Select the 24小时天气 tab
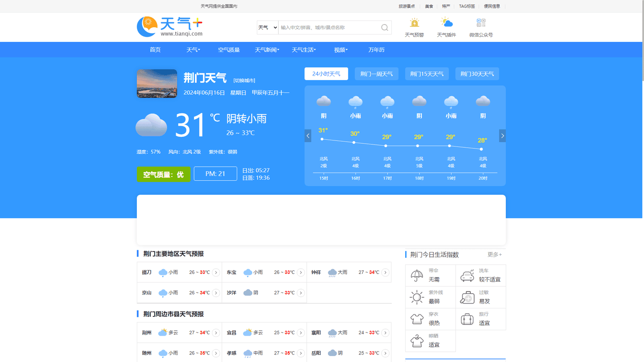Viewport: 644px width, 362px height. click(326, 74)
